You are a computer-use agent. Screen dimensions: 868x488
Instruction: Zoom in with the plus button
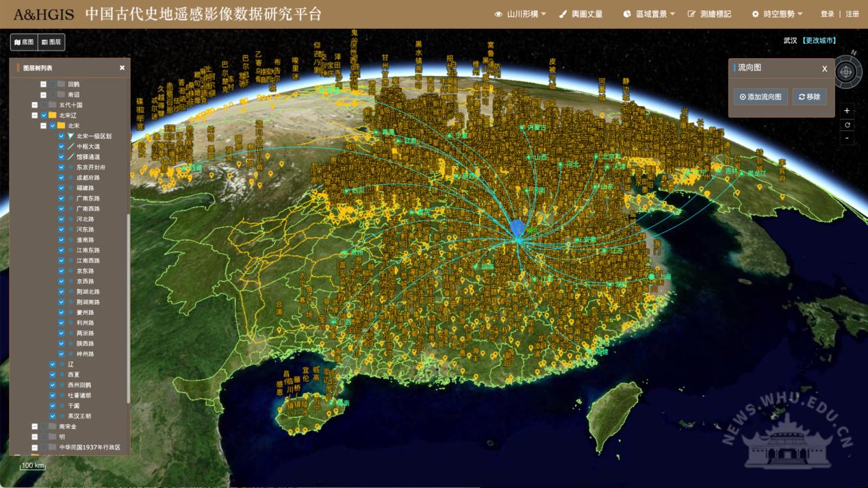point(847,111)
